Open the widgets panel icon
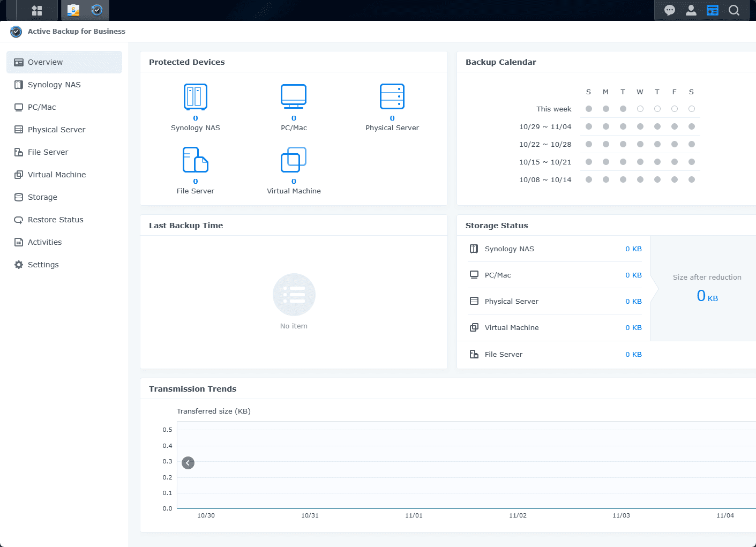Image resolution: width=756 pixels, height=547 pixels. click(713, 10)
